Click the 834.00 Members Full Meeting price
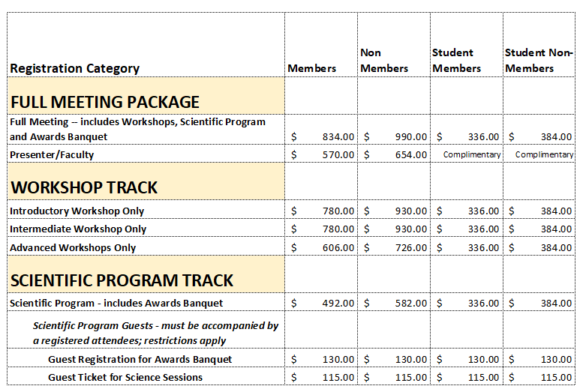583x392 pixels. pyautogui.click(x=338, y=136)
